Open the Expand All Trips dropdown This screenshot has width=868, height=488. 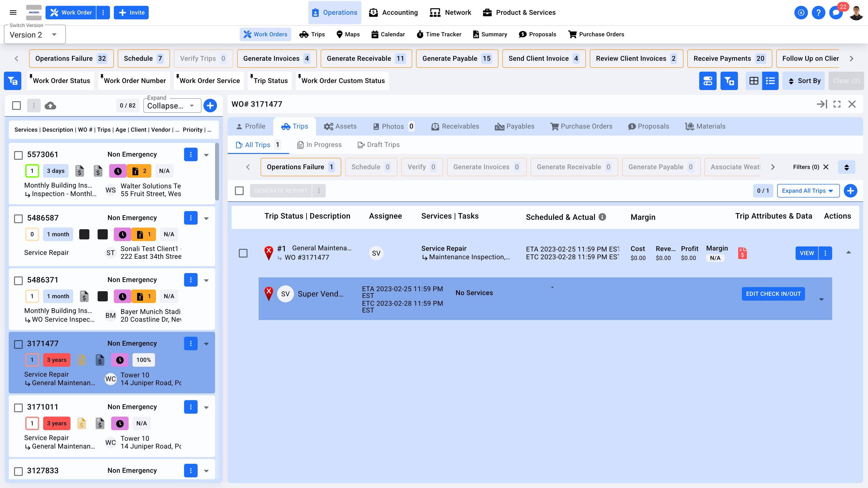tap(808, 191)
